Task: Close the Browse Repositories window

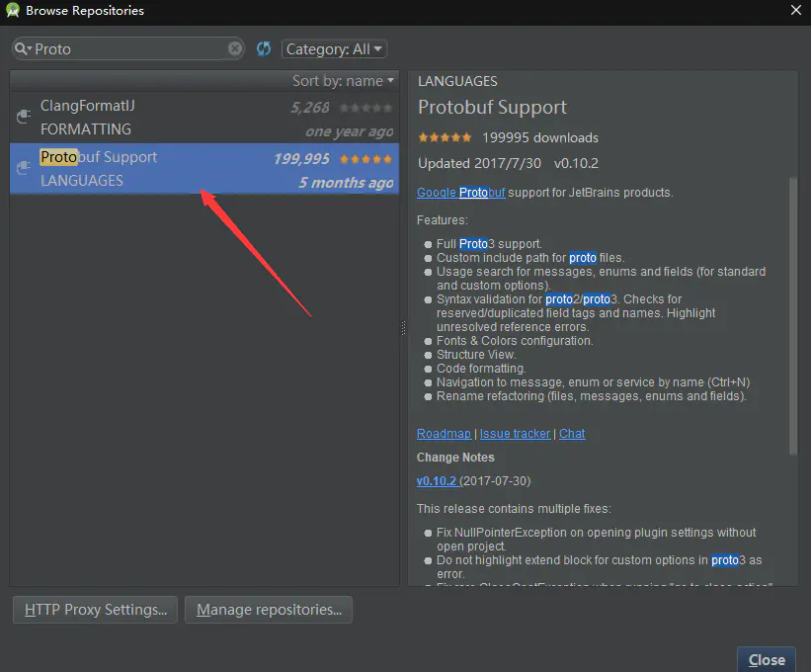Action: pyautogui.click(x=796, y=10)
